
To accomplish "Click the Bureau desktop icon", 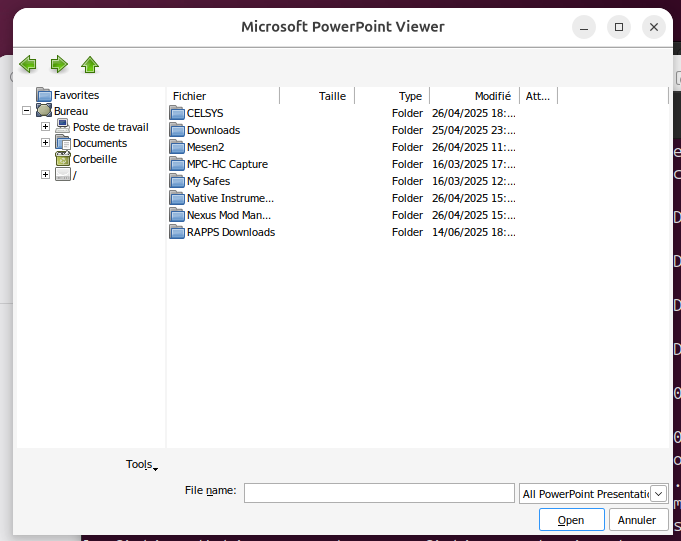I will point(44,111).
